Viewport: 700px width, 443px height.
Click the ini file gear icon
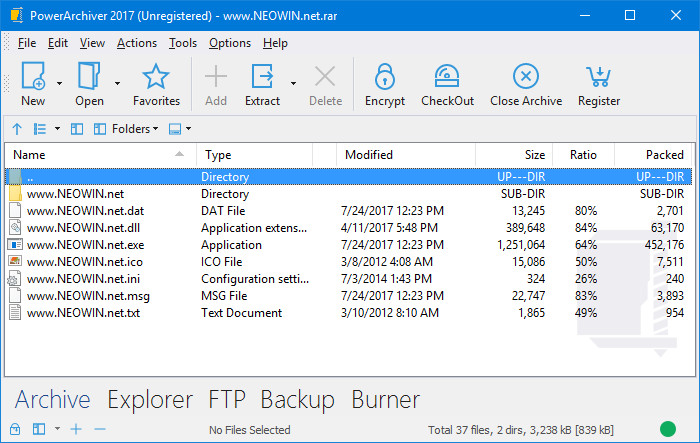[14, 279]
